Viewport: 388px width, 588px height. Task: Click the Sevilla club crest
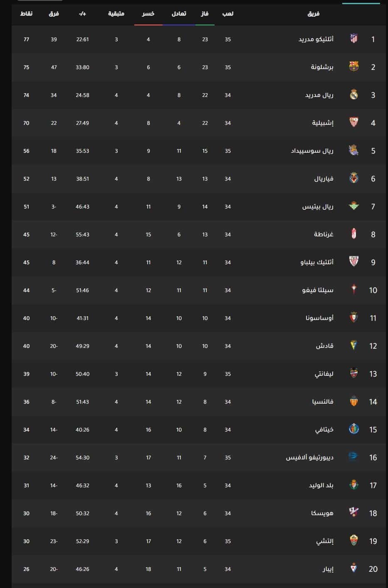[354, 122]
